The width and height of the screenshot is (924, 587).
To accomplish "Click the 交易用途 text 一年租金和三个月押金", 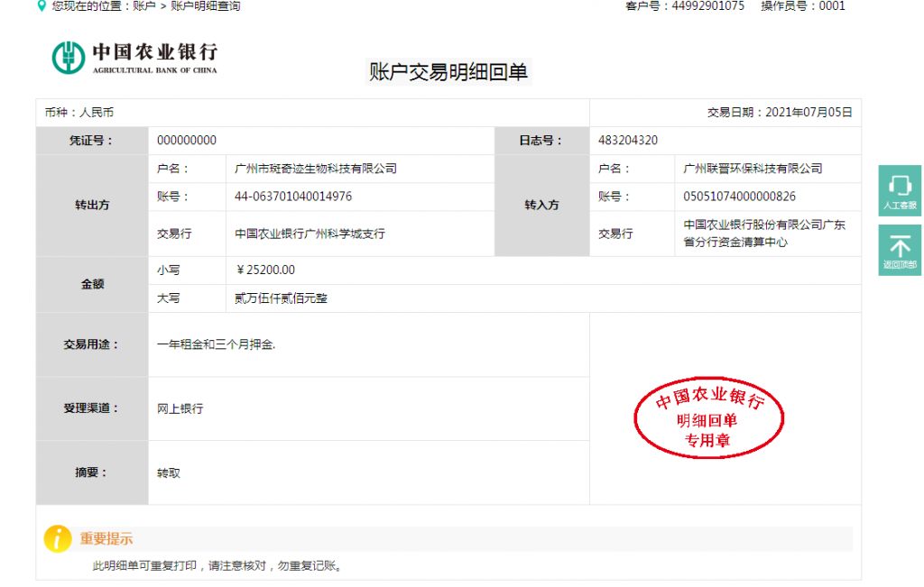I will pyautogui.click(x=216, y=344).
